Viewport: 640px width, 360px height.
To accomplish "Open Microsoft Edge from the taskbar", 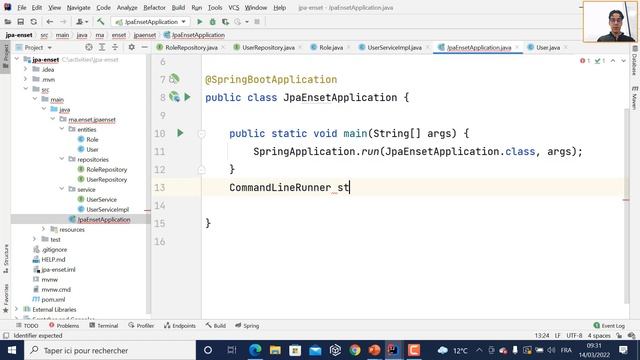I will tap(255, 350).
